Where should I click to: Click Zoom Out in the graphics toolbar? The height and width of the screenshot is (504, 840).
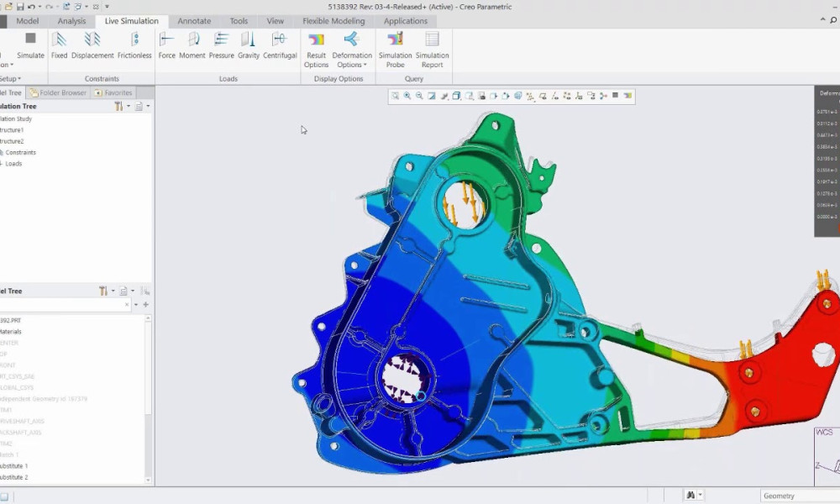tap(419, 96)
